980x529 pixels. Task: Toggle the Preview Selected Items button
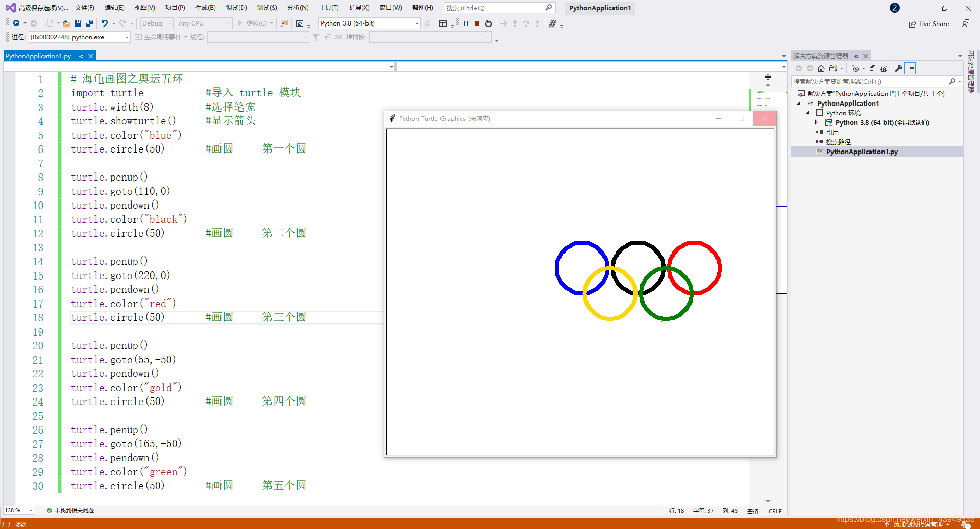[911, 68]
